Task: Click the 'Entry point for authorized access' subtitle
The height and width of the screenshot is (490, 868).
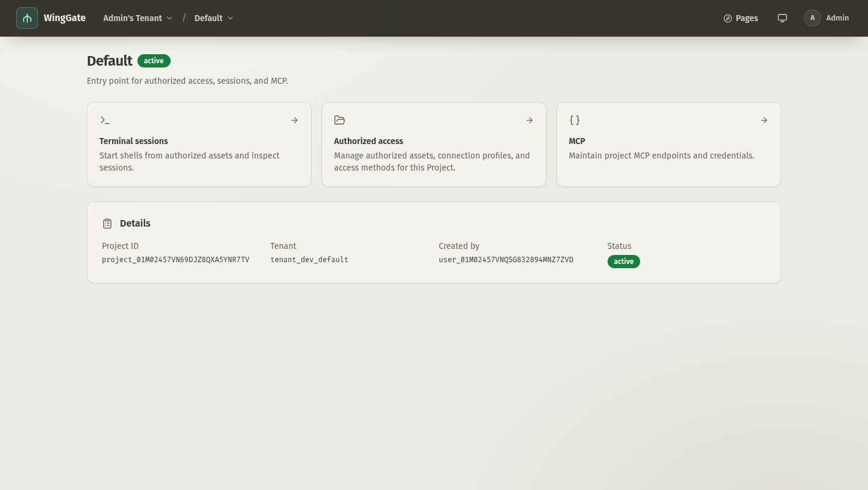Action: point(187,81)
